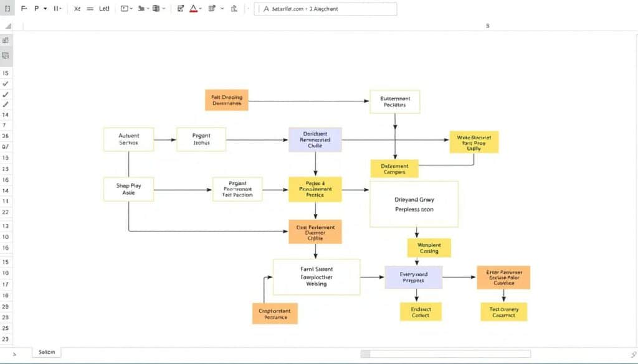The image size is (638, 364).
Task: Click the horizontal scrollbar track
Action: tap(445, 354)
